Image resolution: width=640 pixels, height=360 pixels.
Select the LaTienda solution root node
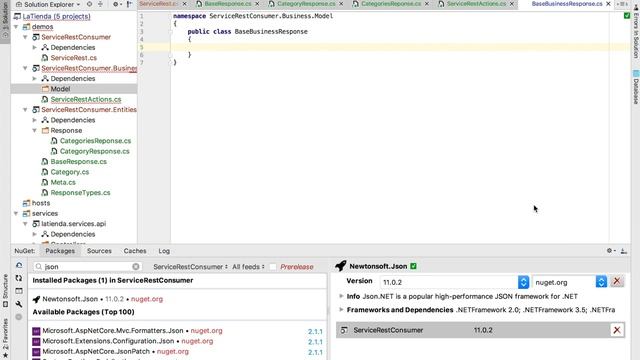pyautogui.click(x=56, y=17)
